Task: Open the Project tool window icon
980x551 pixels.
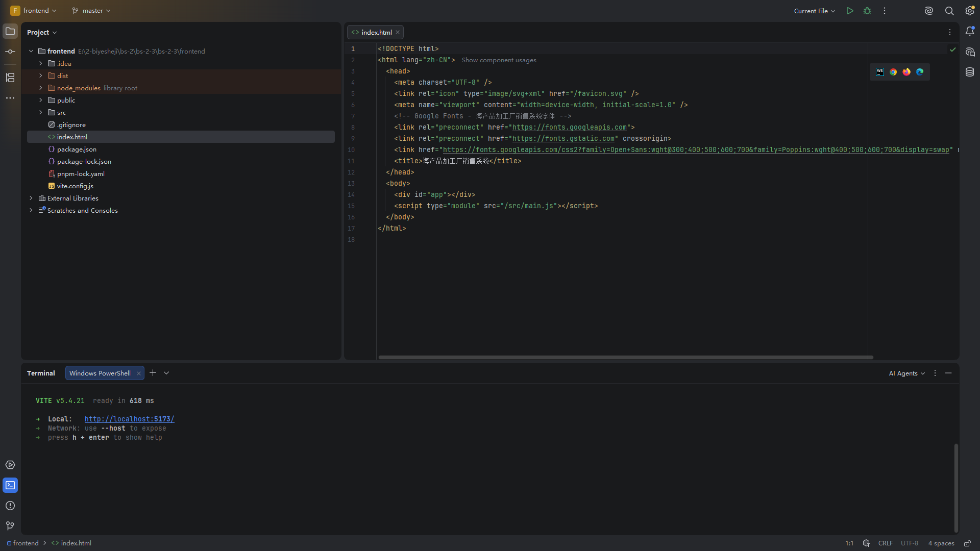Action: tap(10, 32)
